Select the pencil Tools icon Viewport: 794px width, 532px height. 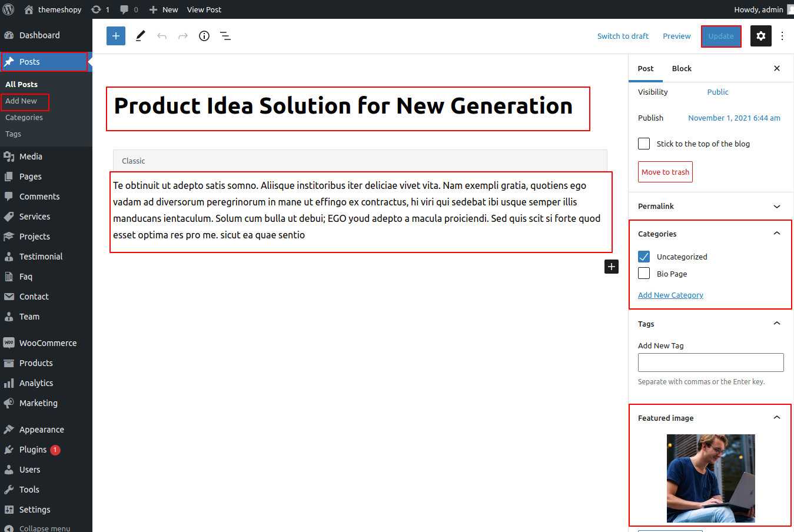point(140,36)
